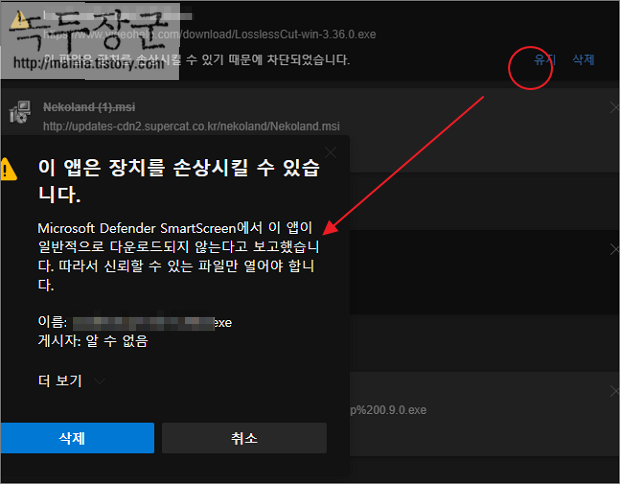Remove the Nekoland (1).msi entry with X
Image resolution: width=620 pixels, height=484 pixels.
click(614, 107)
